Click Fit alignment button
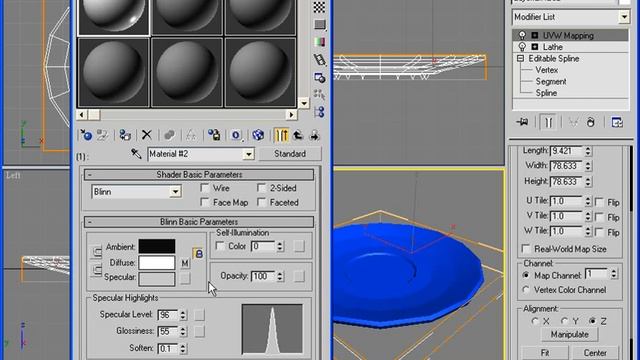 click(545, 353)
